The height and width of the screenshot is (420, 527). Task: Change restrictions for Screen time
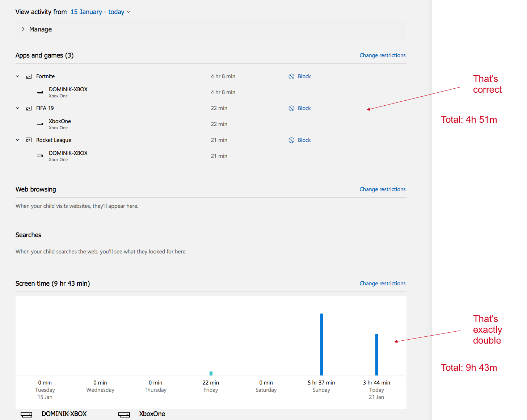click(x=383, y=283)
